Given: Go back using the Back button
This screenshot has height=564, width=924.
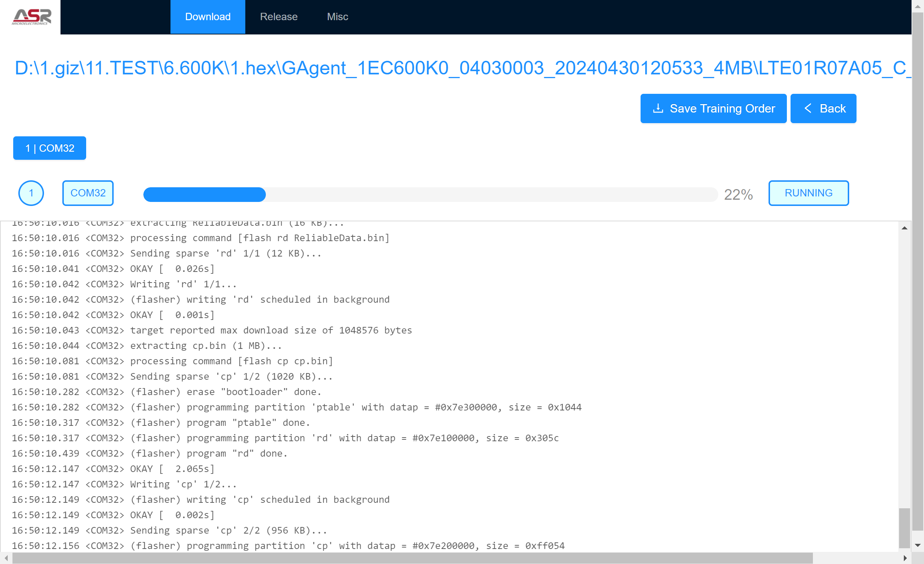Looking at the screenshot, I should (x=823, y=108).
